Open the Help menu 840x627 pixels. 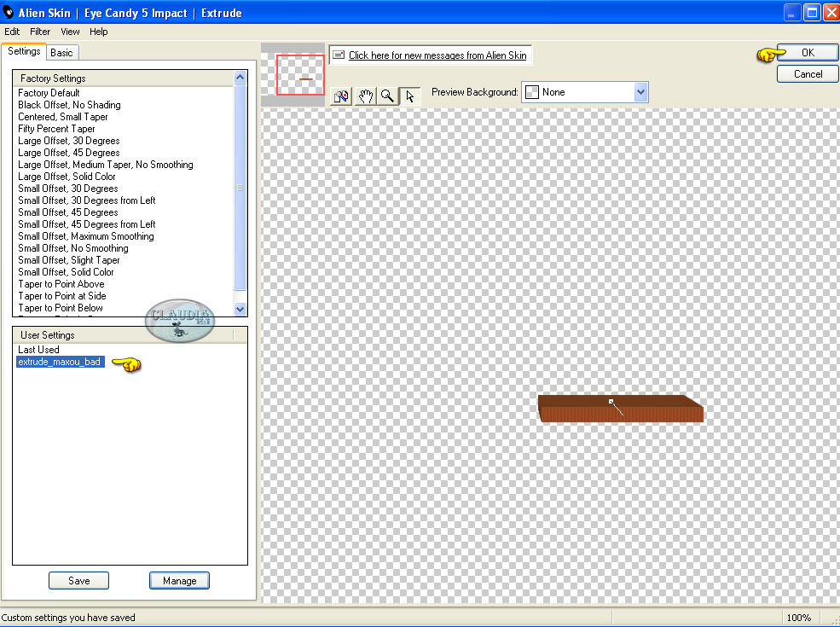point(99,32)
